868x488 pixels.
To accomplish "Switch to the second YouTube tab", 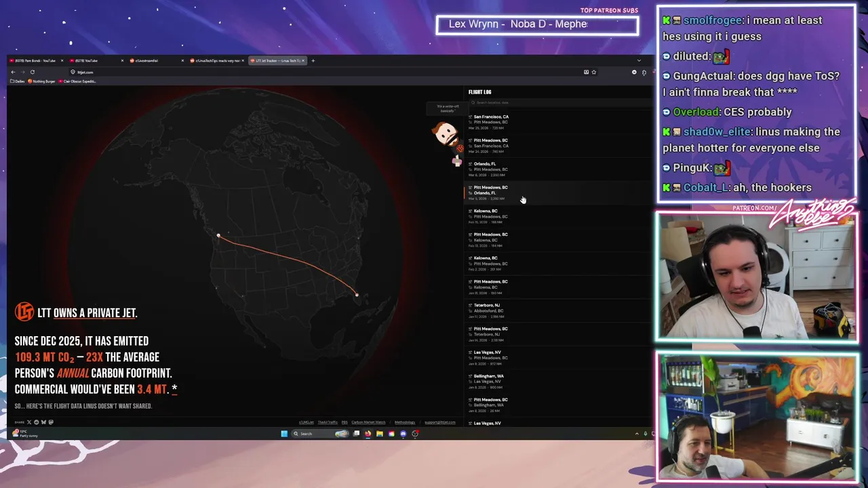I will click(96, 60).
